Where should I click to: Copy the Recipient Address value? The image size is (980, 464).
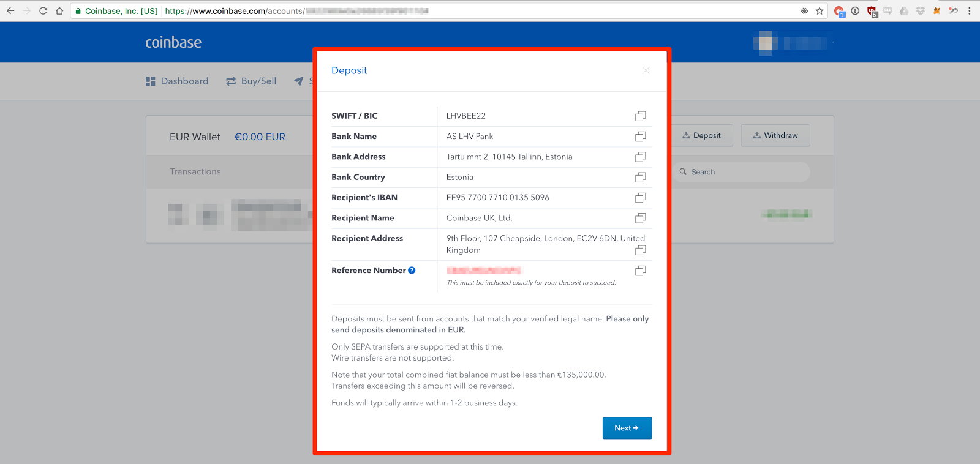(640, 250)
